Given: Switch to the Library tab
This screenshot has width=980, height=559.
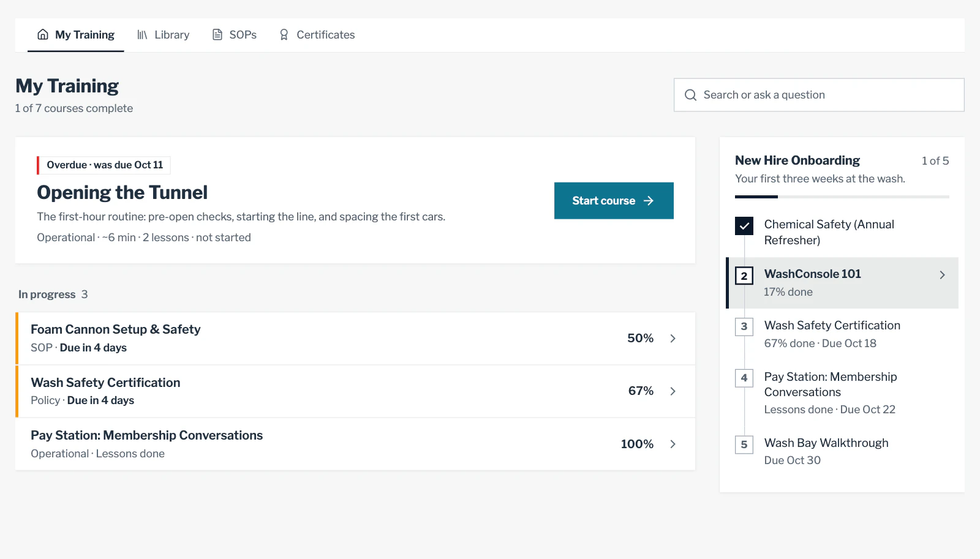Looking at the screenshot, I should [163, 35].
